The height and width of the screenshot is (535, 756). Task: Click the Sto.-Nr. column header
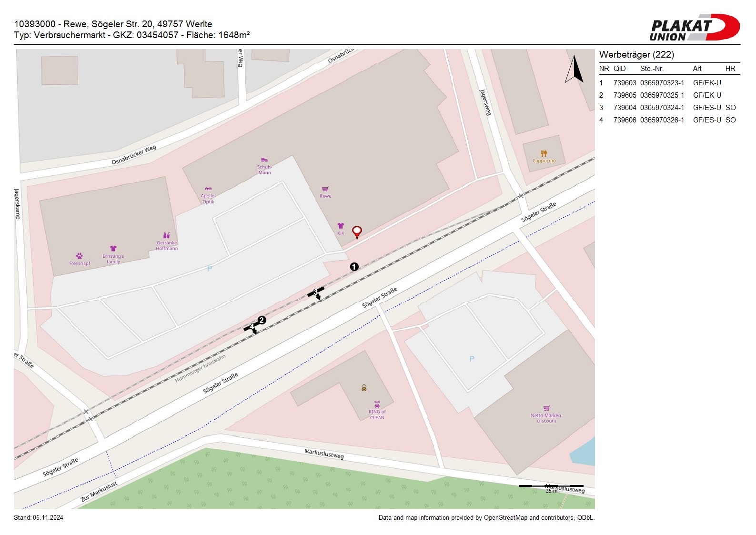click(652, 69)
